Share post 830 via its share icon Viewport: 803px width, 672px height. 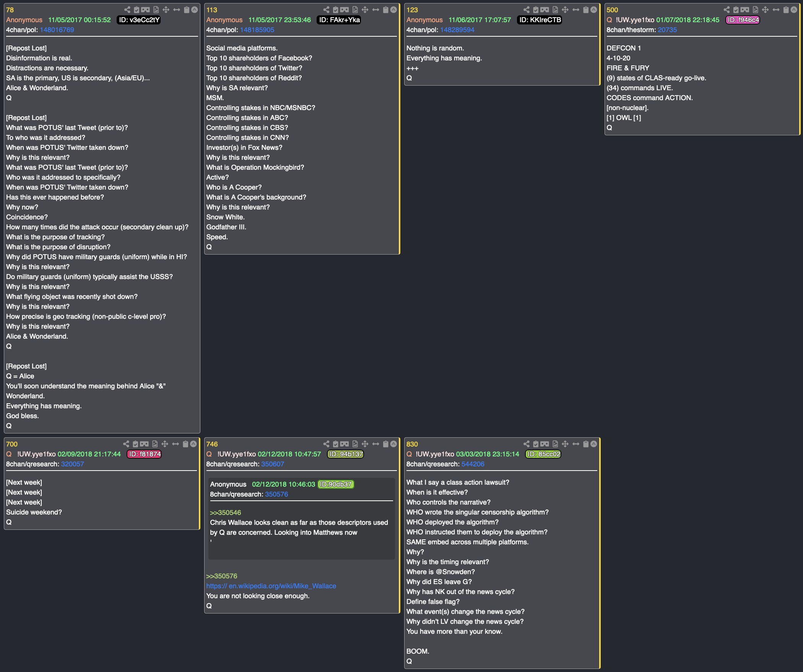click(527, 444)
